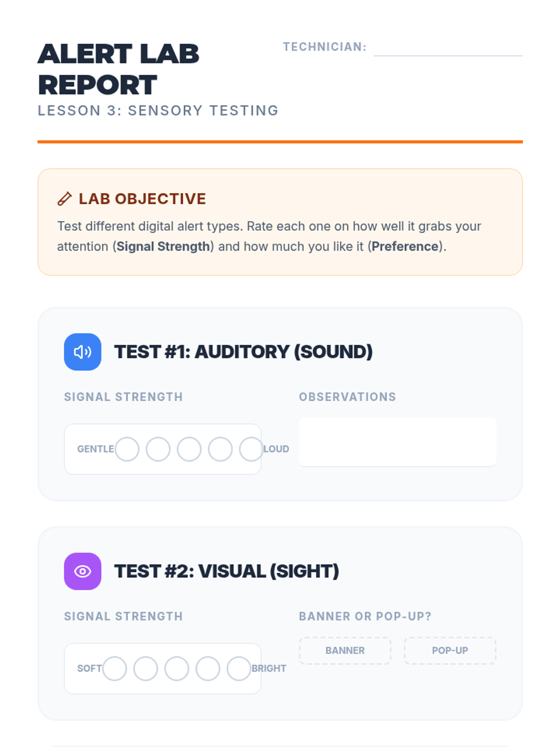The width and height of the screenshot is (560, 747).
Task: Select fourth circle in auditory signal strength
Action: (x=220, y=449)
